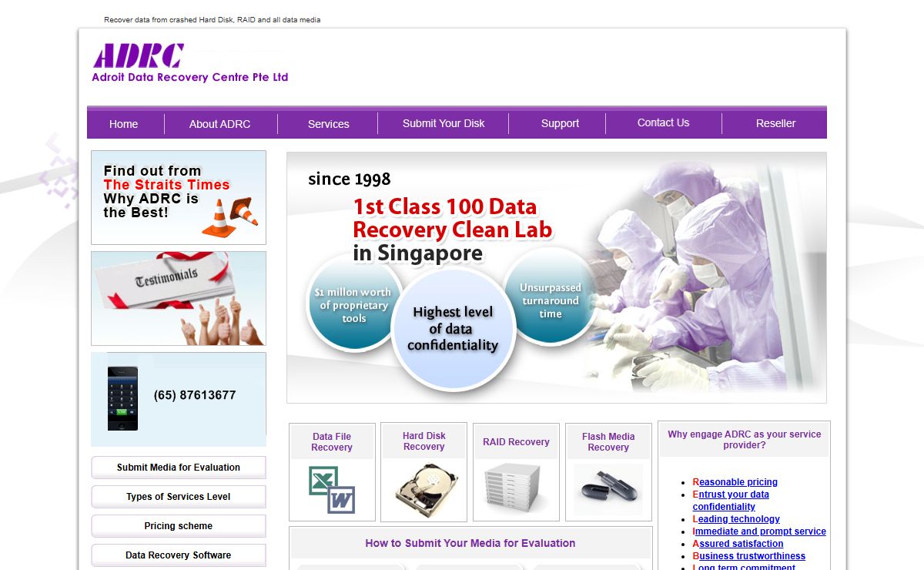Follow the Leading technology link
924x570 pixels.
click(736, 519)
